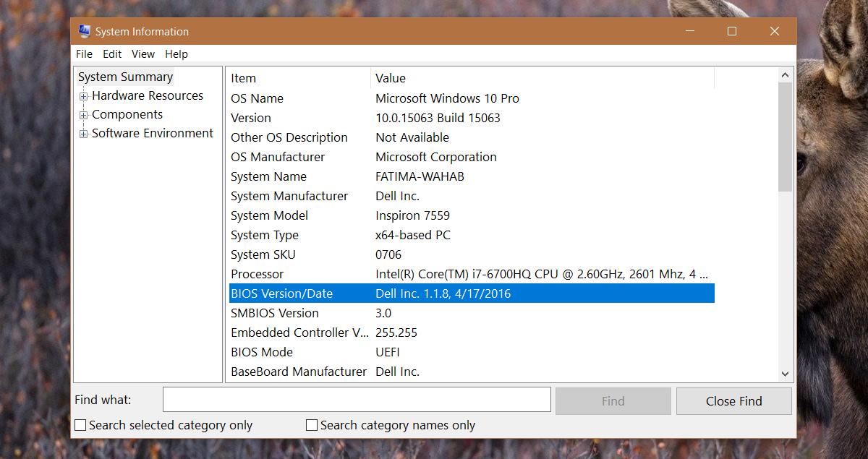Select the BIOS Version/Date row
Screen dimensions: 868x459
pyautogui.click(x=471, y=293)
